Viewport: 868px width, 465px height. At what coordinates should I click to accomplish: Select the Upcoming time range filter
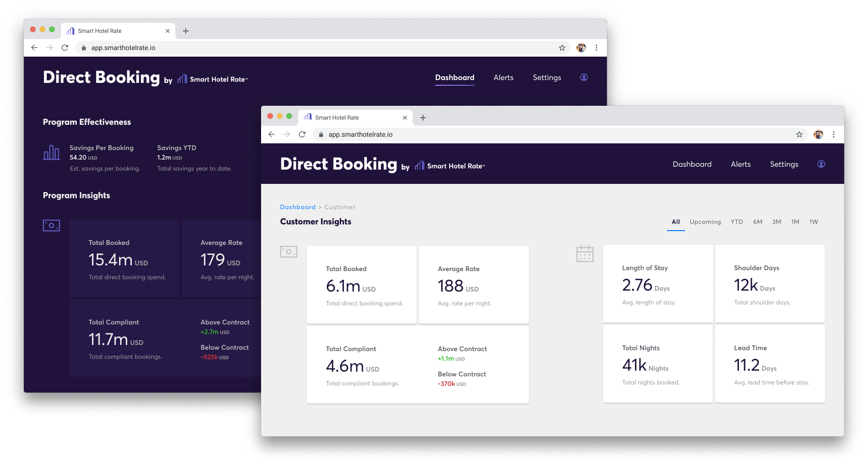click(x=705, y=222)
